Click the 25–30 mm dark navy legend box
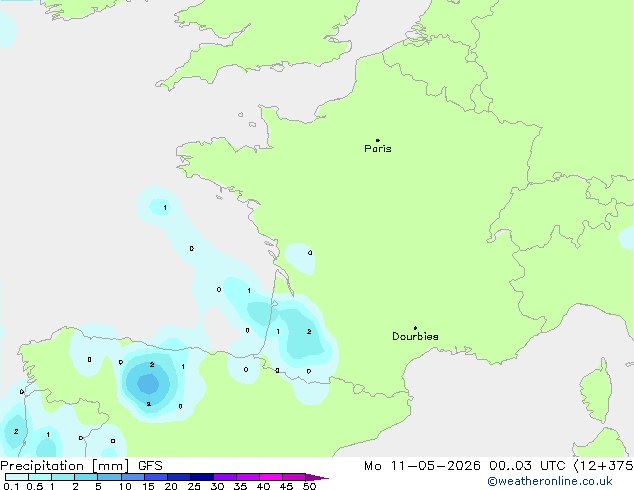Image resolution: width=634 pixels, height=490 pixels. coord(202,477)
